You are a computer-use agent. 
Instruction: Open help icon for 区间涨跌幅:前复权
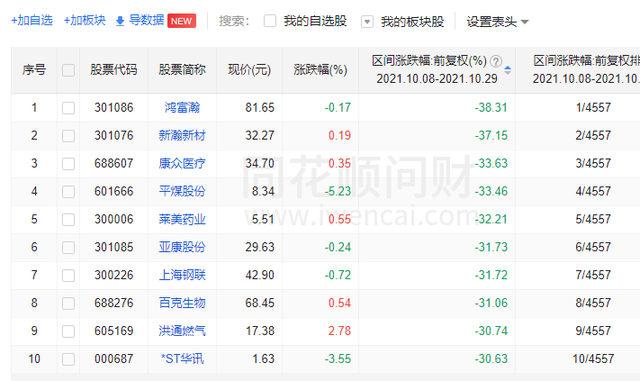pos(496,61)
